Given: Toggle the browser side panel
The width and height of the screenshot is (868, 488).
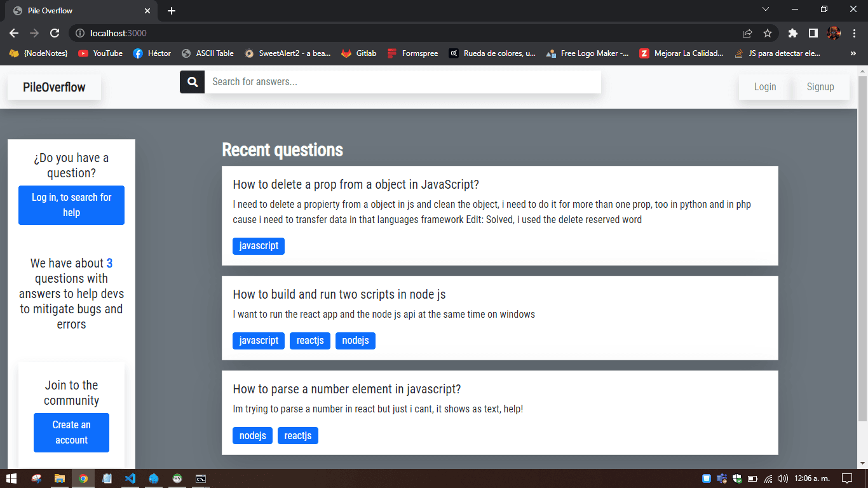Looking at the screenshot, I should click(813, 33).
